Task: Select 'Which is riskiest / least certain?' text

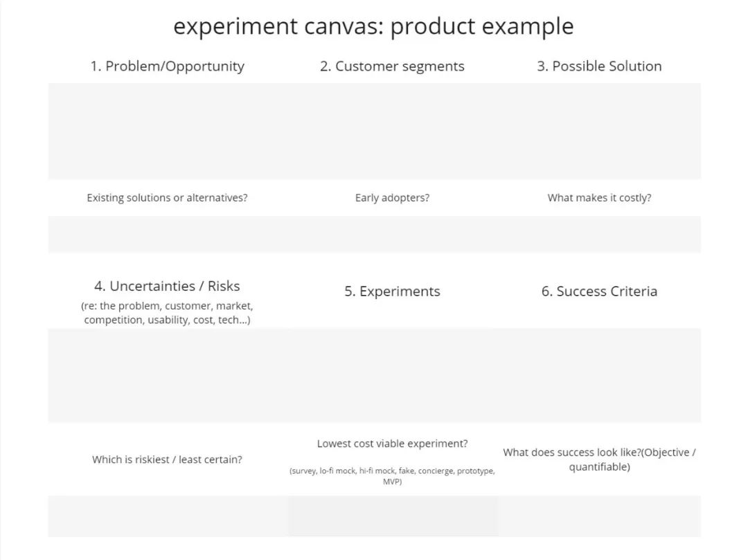Action: pyautogui.click(x=168, y=460)
